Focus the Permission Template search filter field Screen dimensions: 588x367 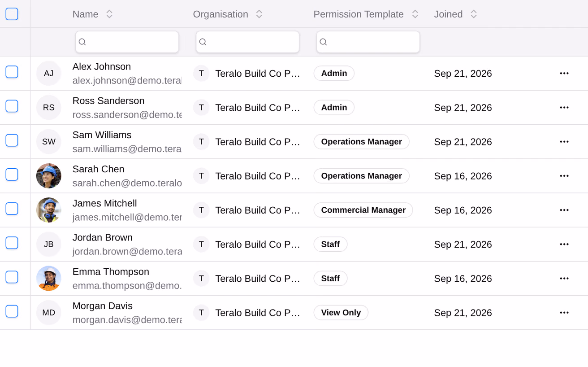(368, 42)
